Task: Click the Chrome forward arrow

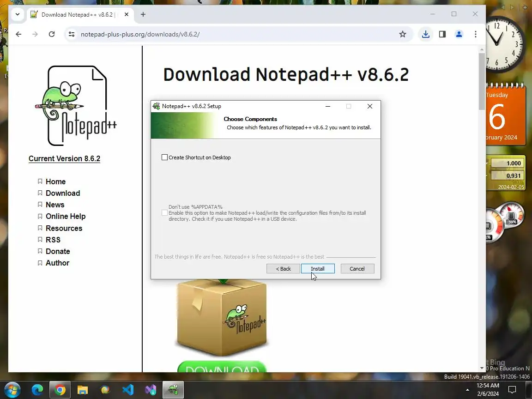Action: [x=35, y=34]
